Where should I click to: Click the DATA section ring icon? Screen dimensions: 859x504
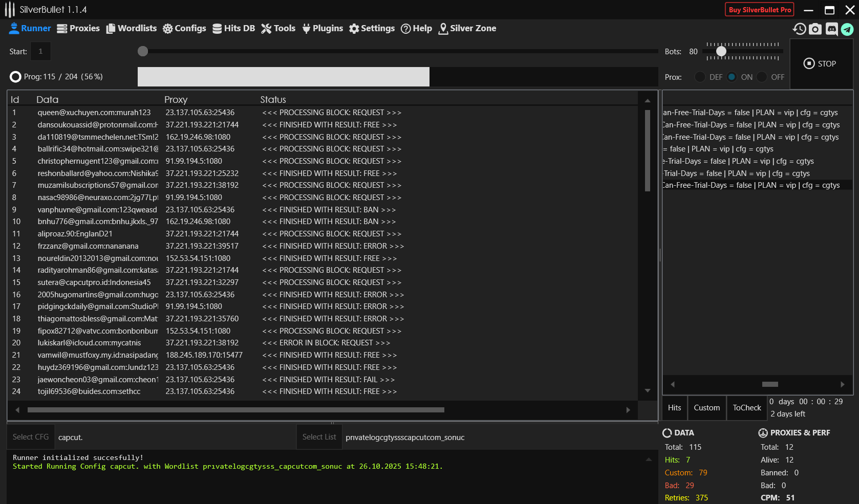(x=667, y=433)
